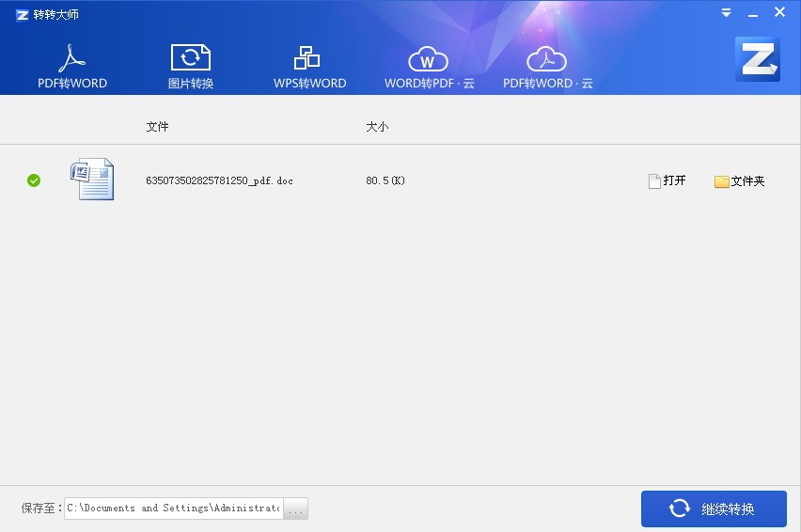
Task: Choose WORD转PDF·云 cloud conversion
Action: pyautogui.click(x=429, y=67)
